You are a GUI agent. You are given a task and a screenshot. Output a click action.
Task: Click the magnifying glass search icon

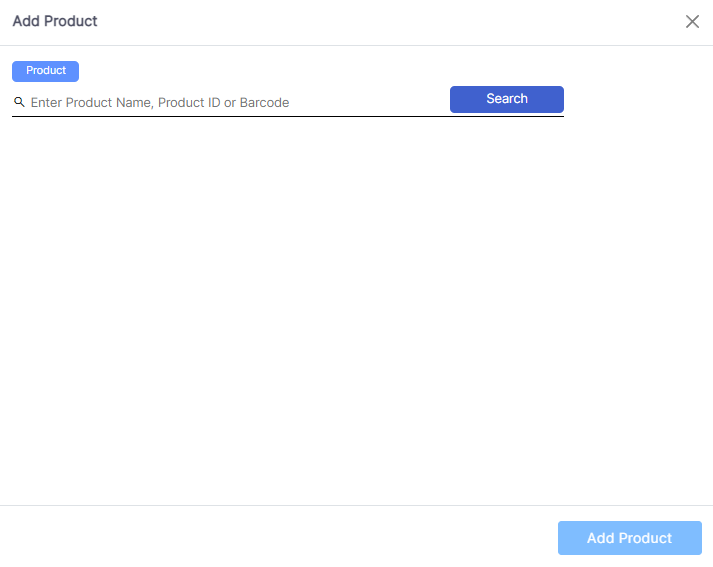(x=19, y=102)
